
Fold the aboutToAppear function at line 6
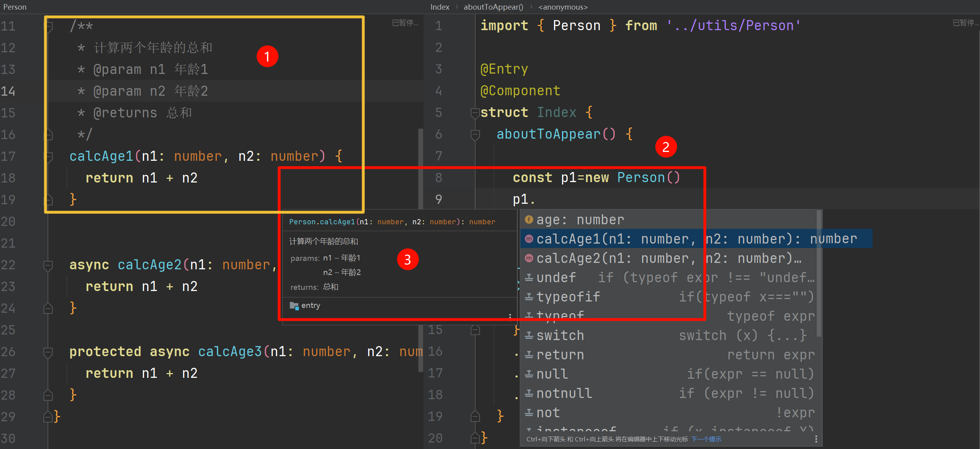pos(475,134)
